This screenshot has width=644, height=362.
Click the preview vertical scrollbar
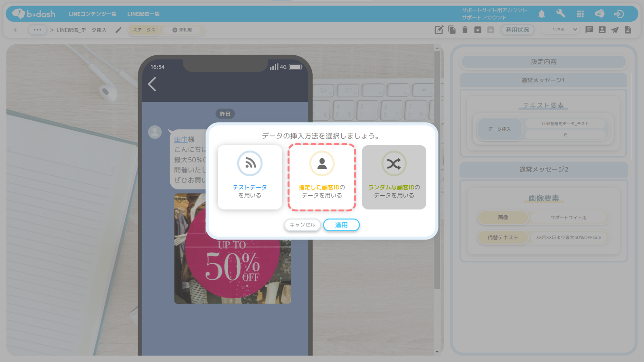pyautogui.click(x=437, y=171)
